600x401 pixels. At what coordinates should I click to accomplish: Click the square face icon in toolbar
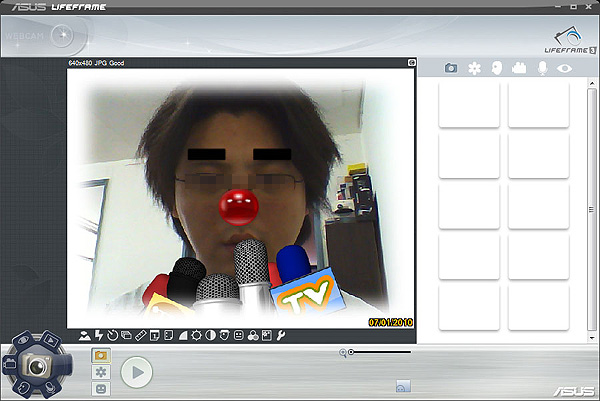pyautogui.click(x=238, y=336)
